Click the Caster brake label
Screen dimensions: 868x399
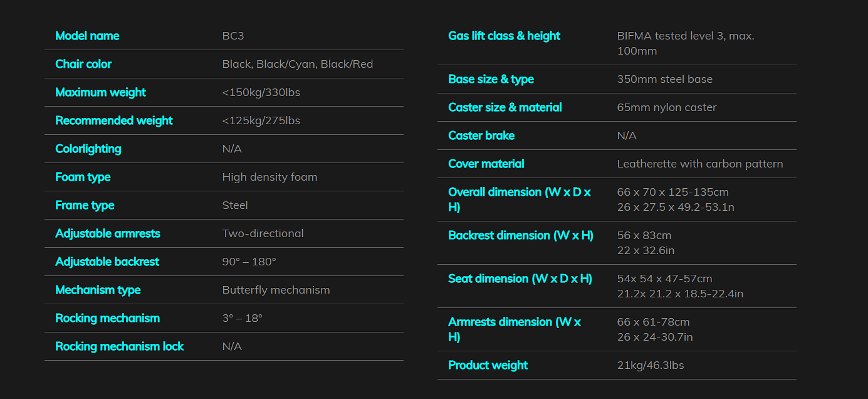[481, 136]
